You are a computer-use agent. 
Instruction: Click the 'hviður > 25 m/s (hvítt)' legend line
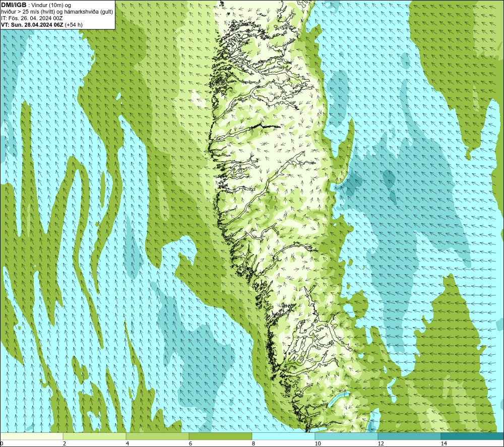(57, 12)
